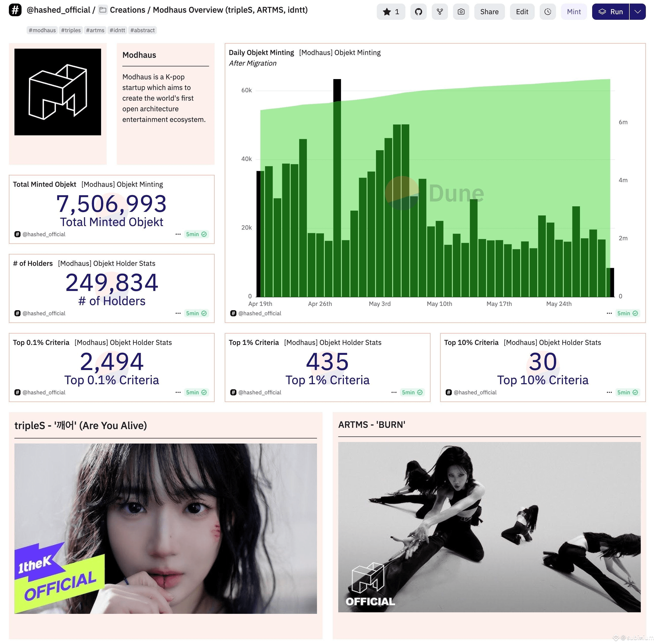656x644 pixels.
Task: Open the three-dot menu on Top 1% Criteria
Action: pos(394,392)
